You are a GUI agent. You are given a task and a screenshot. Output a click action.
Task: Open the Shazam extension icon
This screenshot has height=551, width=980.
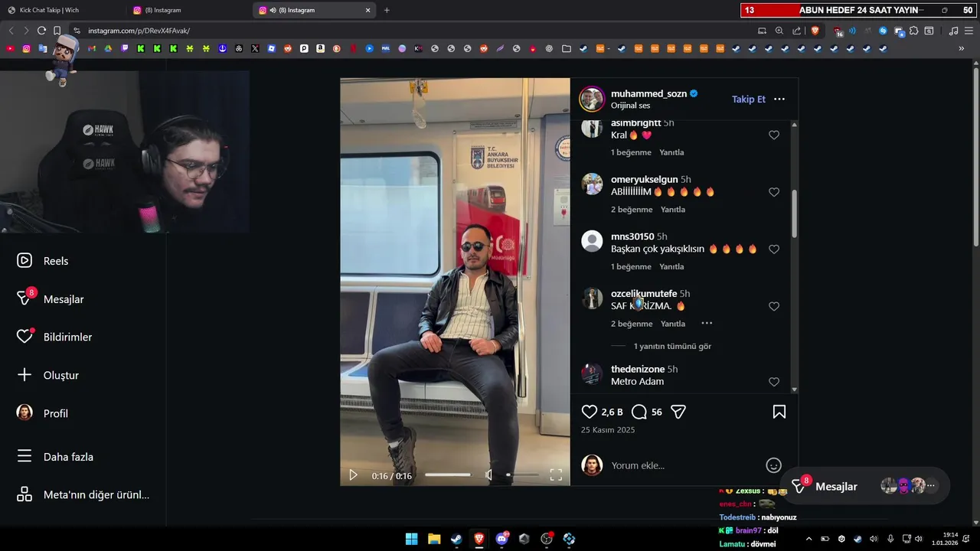click(883, 31)
